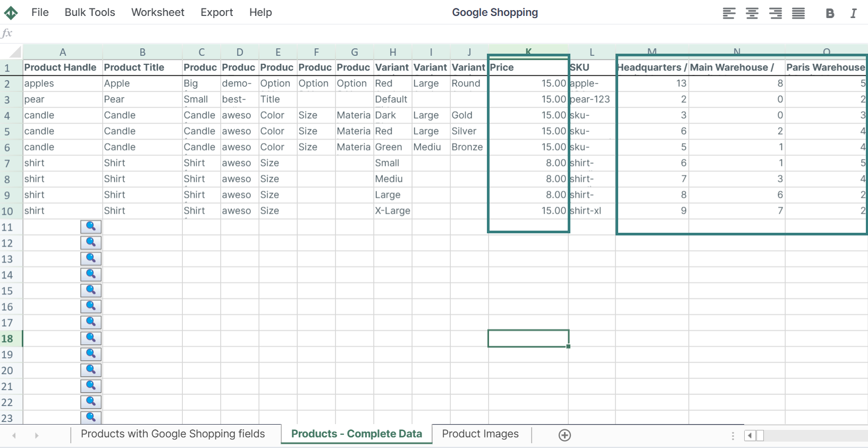Screen dimensions: 868x448
Task: Select column K header
Action: [528, 52]
